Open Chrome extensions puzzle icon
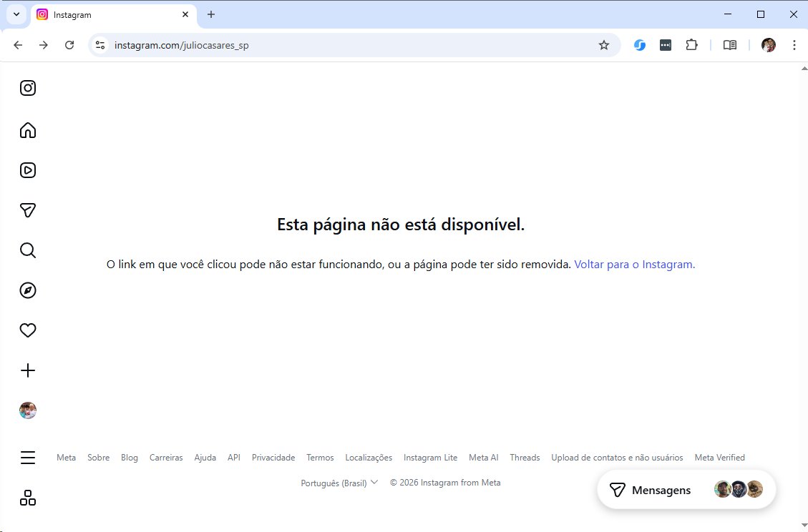808x532 pixels. click(691, 44)
